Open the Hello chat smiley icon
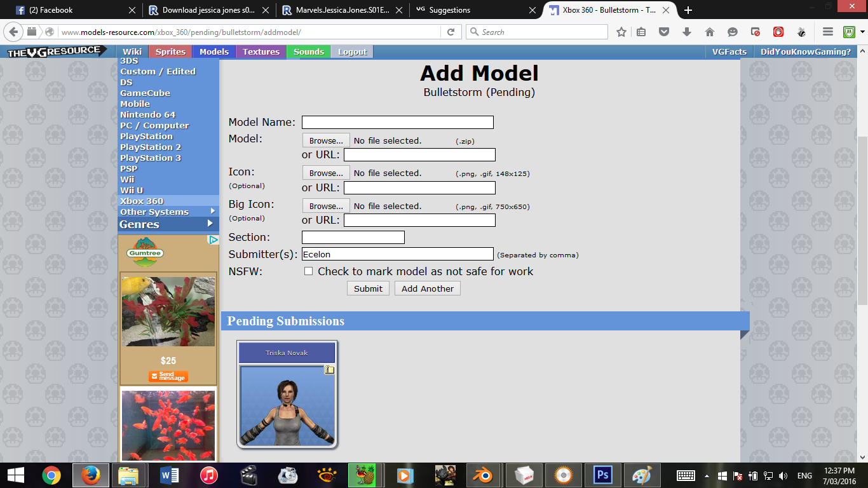 coord(733,32)
